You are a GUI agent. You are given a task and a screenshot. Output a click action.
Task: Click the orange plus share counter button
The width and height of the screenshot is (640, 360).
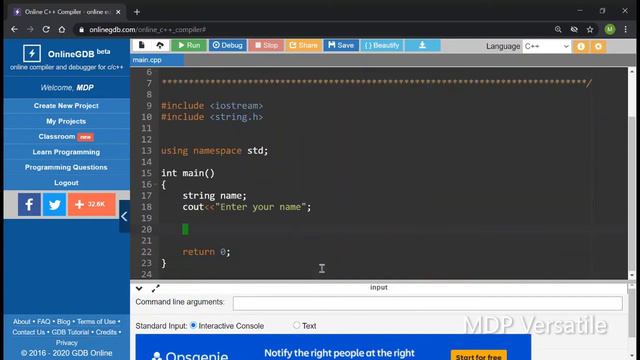(91, 204)
